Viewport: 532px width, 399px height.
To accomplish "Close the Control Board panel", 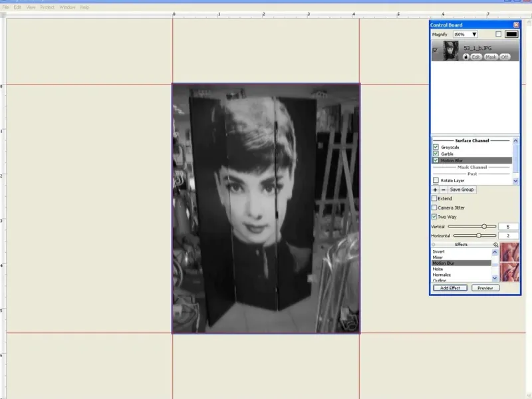I will pyautogui.click(x=516, y=25).
